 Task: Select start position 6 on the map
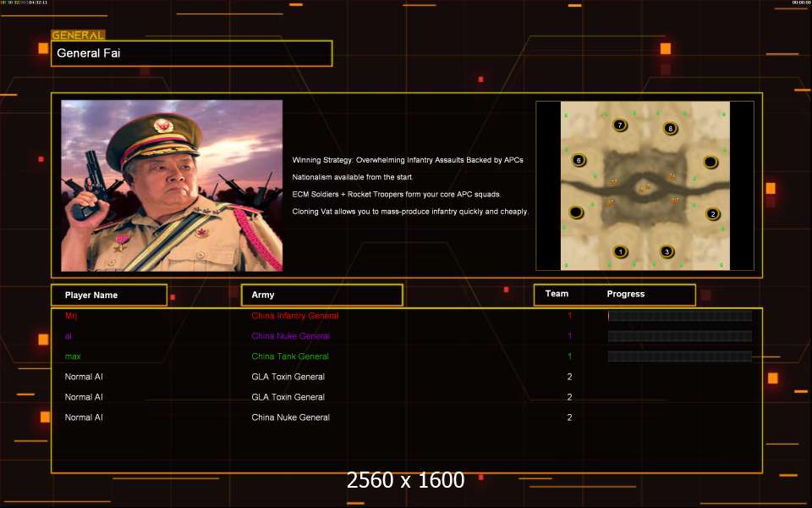pyautogui.click(x=579, y=160)
